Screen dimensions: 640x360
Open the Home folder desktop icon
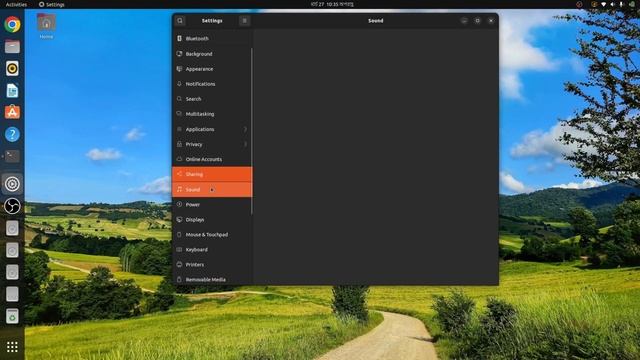pos(46,26)
